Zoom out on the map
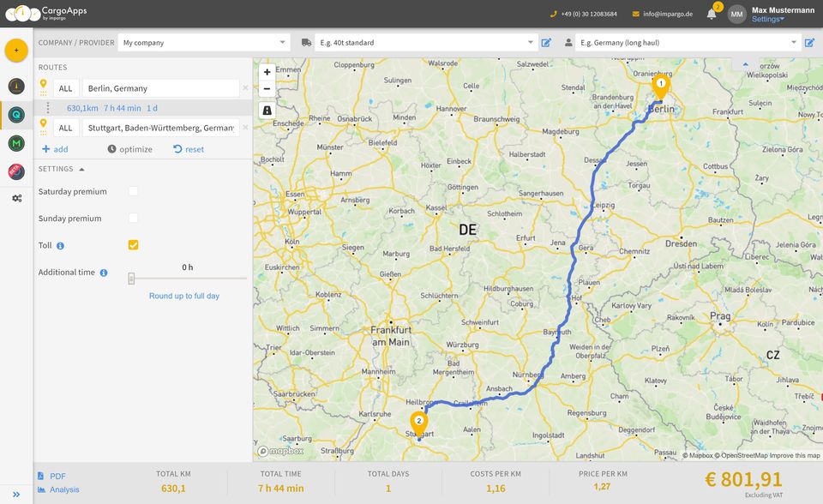 (267, 88)
